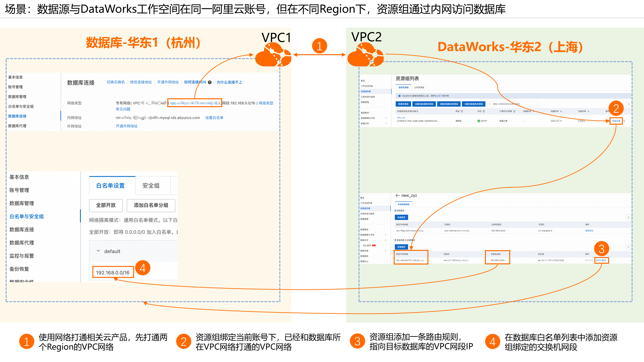This screenshot has width=644, height=362.
Task: Collapse the default whitelist group chevron
Action: point(98,251)
